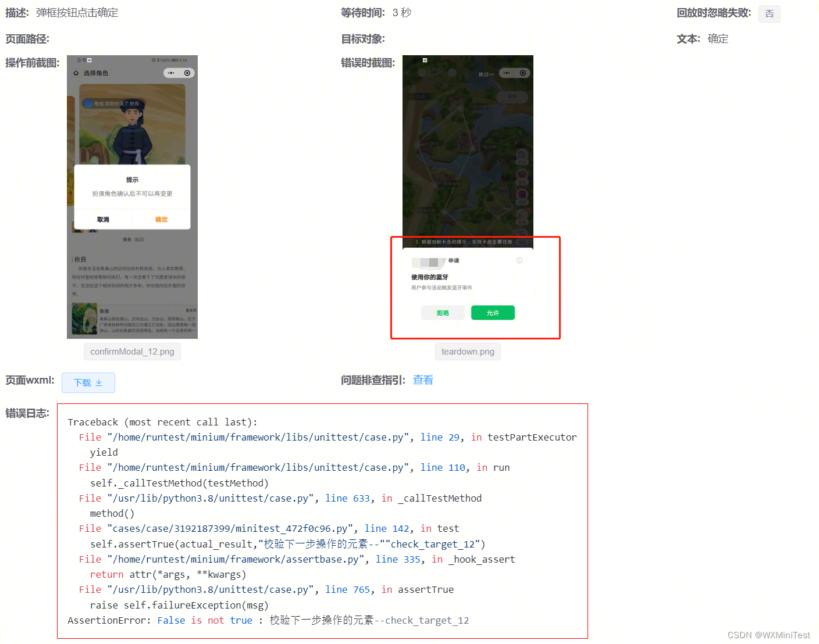Viewport: 819px width, 644px height.
Task: Click green 允许 button in Bluetooth dialog
Action: [x=493, y=313]
